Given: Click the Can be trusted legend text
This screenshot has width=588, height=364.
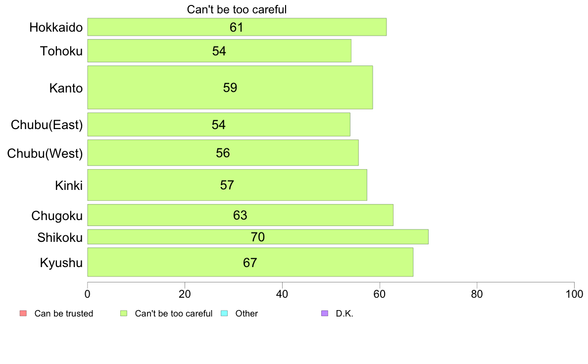Looking at the screenshot, I should tap(64, 314).
